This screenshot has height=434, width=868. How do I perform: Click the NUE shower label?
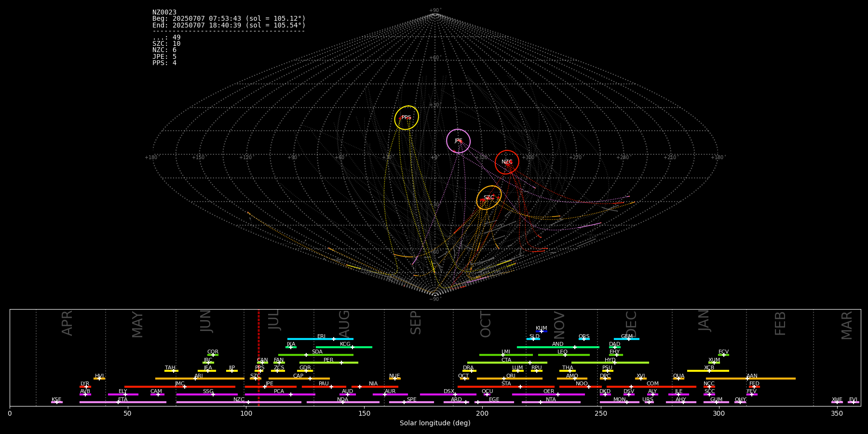[x=394, y=376]
